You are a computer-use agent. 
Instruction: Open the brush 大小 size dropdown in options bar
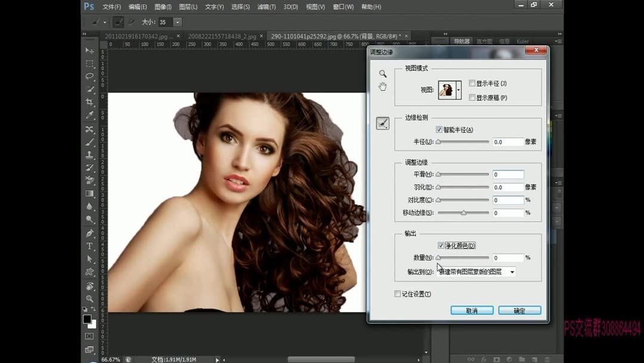177,21
